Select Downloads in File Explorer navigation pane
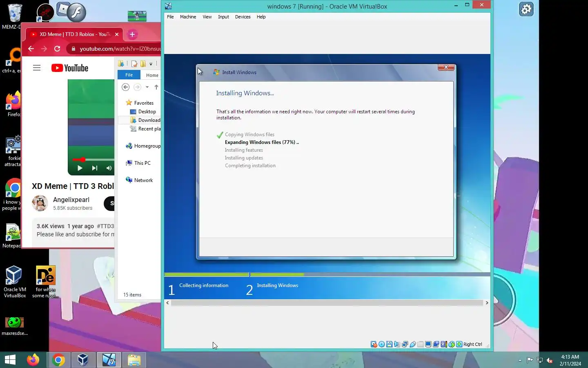Viewport: 588px width, 368px height. (x=145, y=120)
